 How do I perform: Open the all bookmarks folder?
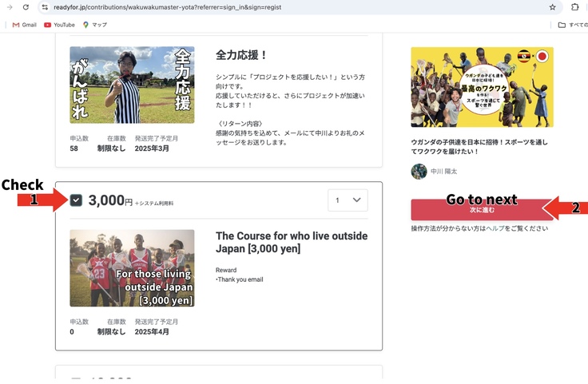pyautogui.click(x=572, y=25)
